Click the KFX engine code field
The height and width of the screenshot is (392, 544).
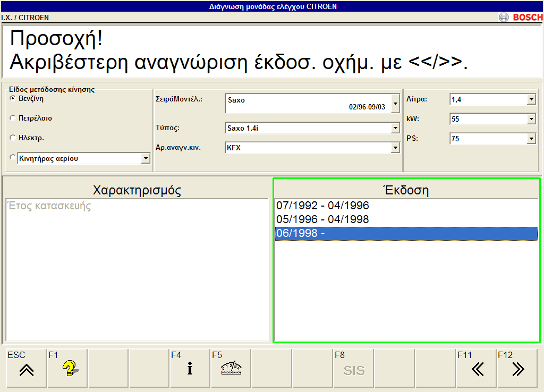(x=309, y=148)
